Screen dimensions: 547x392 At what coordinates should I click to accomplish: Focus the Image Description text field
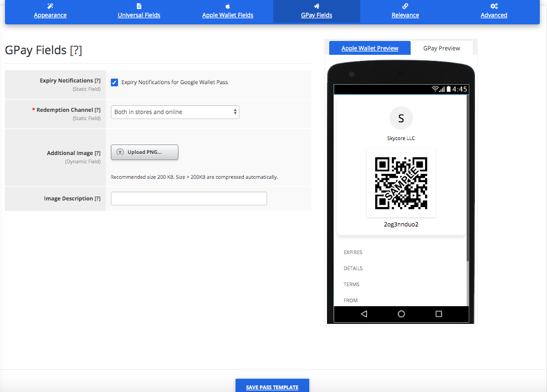[x=189, y=199]
